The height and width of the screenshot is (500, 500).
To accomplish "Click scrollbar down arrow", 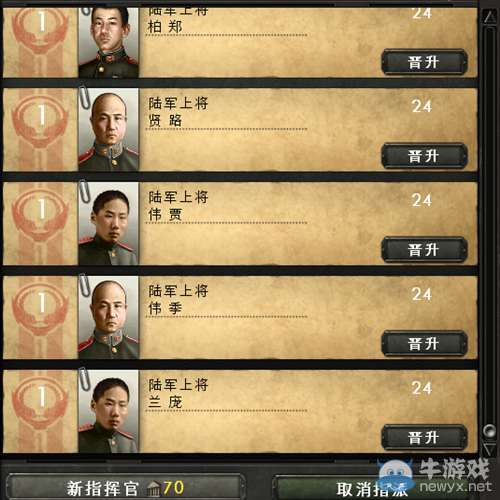I will 489,449.
